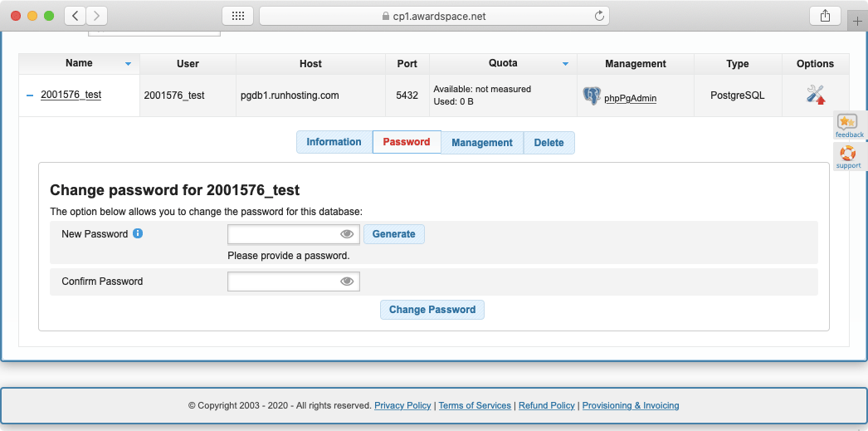The image size is (868, 431).
Task: Open the Quota column sort dropdown
Action: point(565,64)
